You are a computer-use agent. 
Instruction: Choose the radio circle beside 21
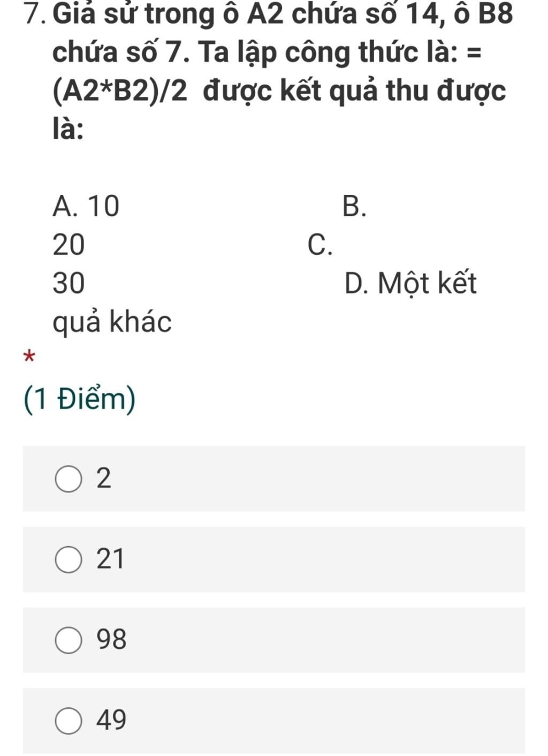(x=69, y=560)
